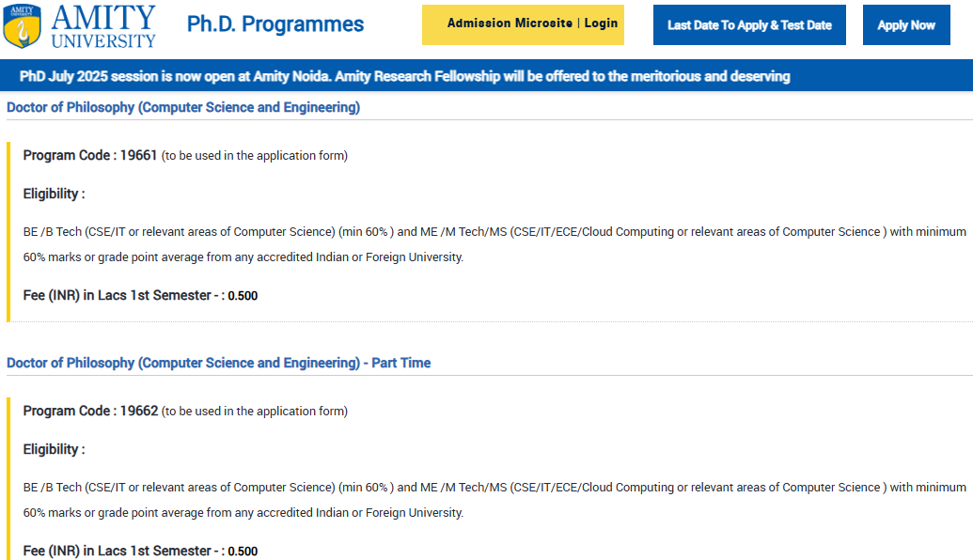Select the Eligibility label under program 19661
The image size is (973, 560).
pyautogui.click(x=54, y=194)
